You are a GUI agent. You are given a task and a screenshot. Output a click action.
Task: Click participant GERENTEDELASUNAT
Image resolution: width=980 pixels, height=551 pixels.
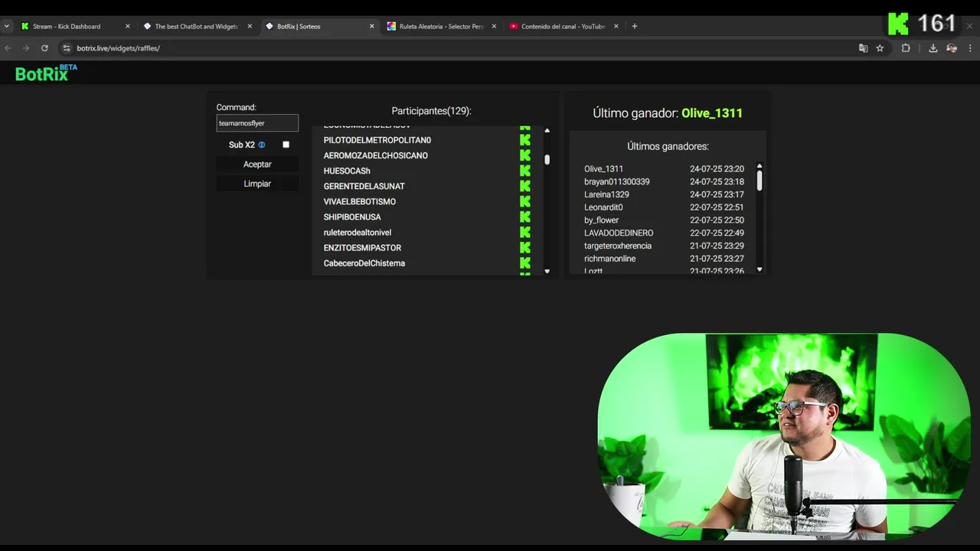point(364,186)
